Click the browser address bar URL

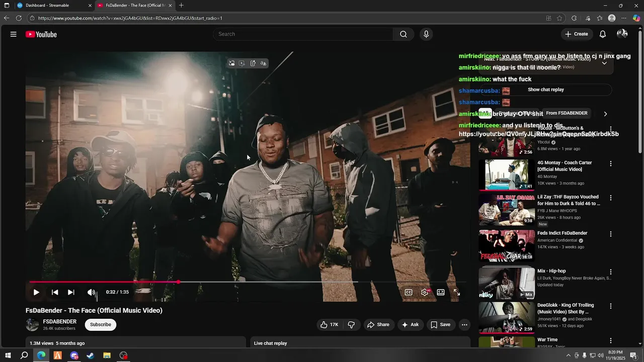tap(130, 18)
